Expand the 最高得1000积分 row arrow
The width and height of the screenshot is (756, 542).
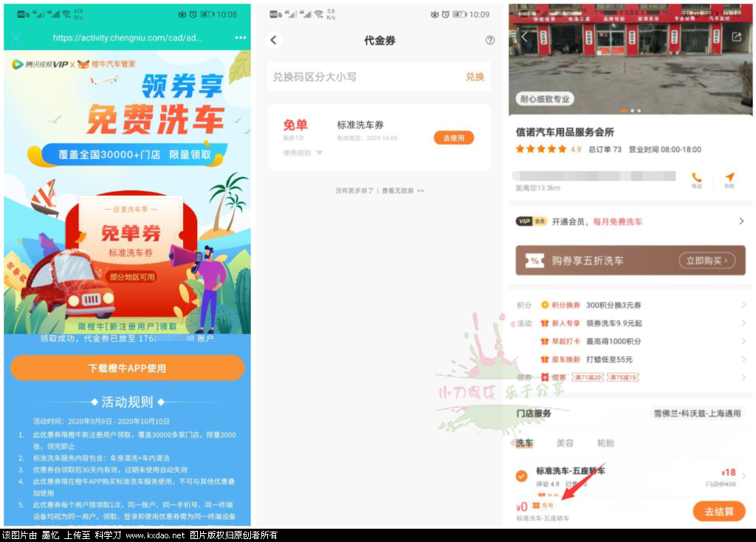click(x=743, y=341)
